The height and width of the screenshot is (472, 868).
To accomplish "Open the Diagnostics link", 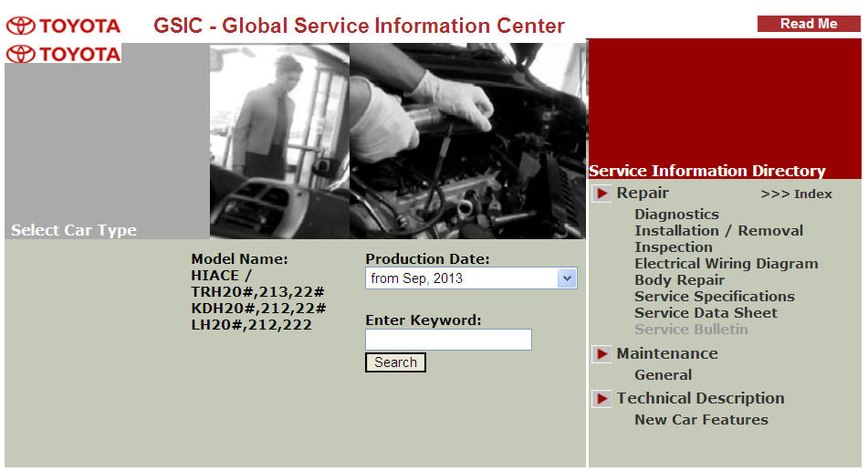I will point(676,215).
